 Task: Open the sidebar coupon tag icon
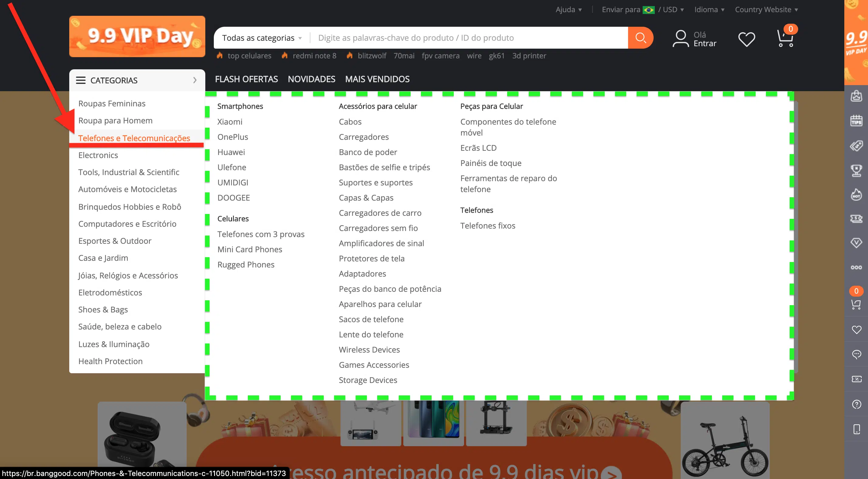coord(856,146)
